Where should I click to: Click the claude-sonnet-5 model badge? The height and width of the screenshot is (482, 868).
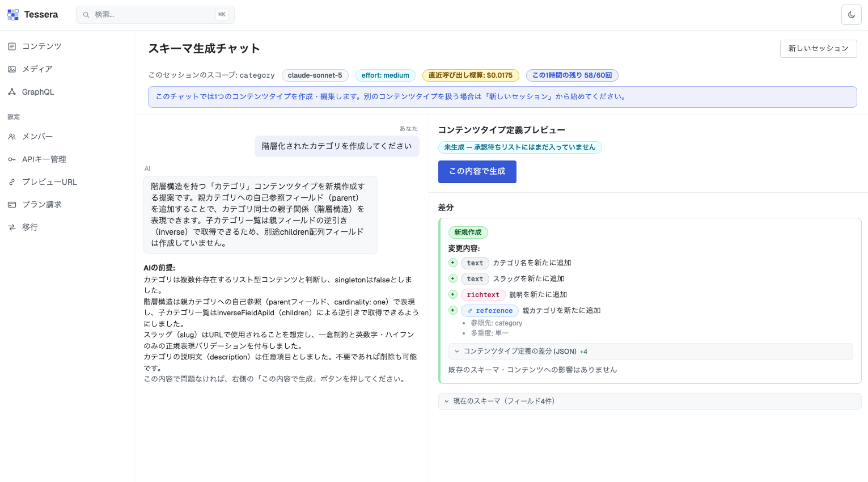(315, 75)
